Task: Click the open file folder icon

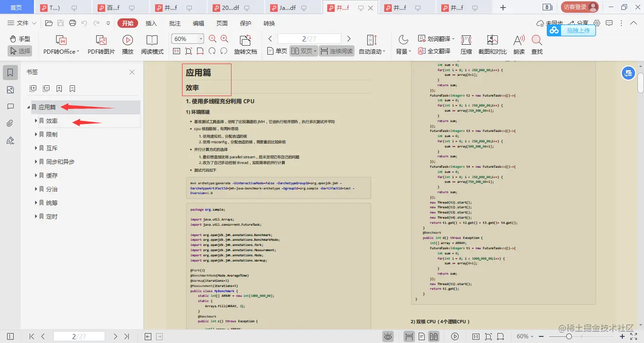Action: pyautogui.click(x=49, y=23)
